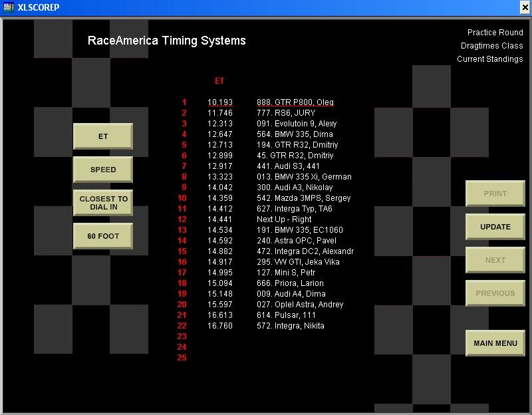Click the RaceAmerica Timing Systems title

[167, 41]
